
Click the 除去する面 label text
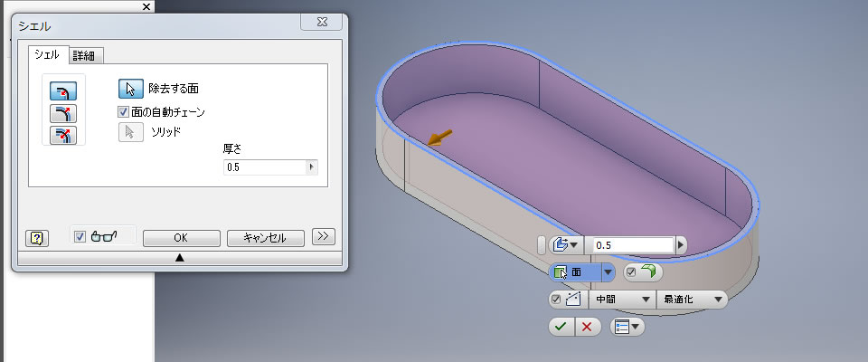click(174, 89)
